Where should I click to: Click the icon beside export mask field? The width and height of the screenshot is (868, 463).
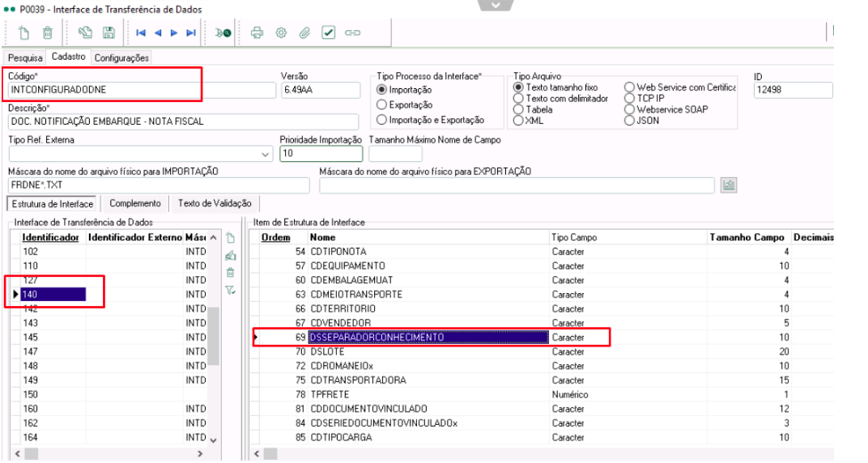(729, 185)
